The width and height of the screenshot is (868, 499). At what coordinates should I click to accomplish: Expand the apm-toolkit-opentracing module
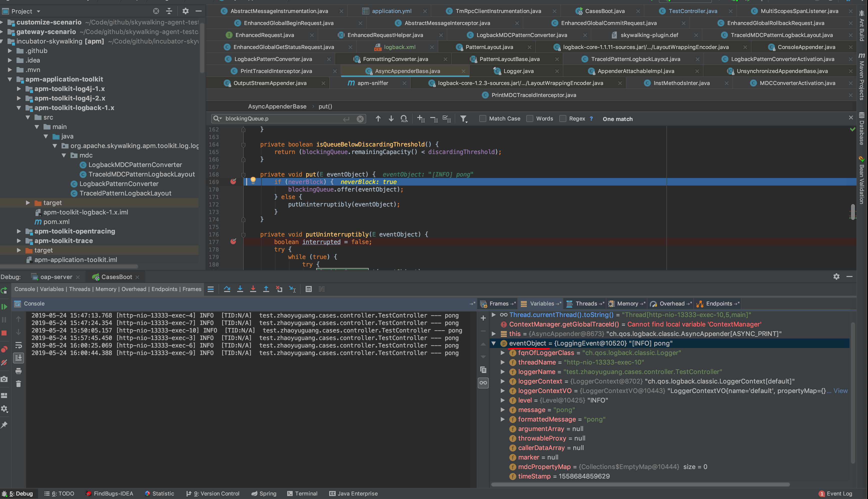click(19, 231)
